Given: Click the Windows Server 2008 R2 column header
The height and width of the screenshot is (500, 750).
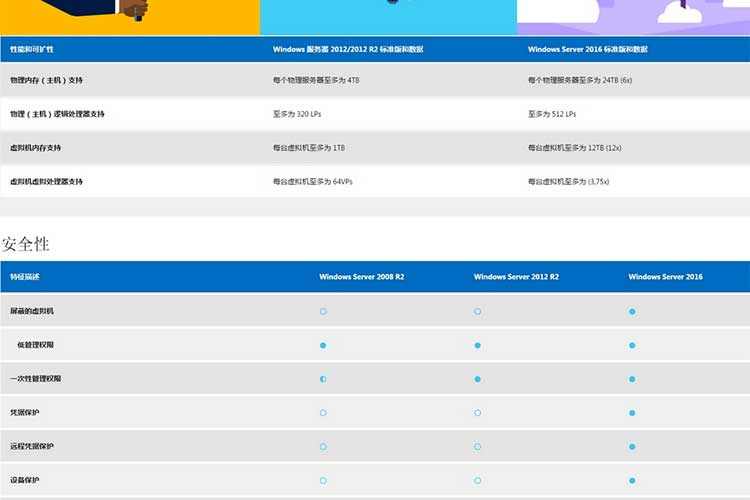Looking at the screenshot, I should click(362, 277).
